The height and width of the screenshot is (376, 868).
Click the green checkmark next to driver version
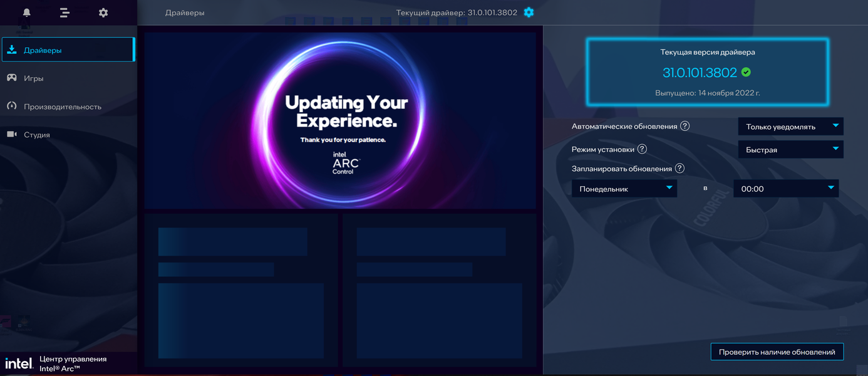746,72
